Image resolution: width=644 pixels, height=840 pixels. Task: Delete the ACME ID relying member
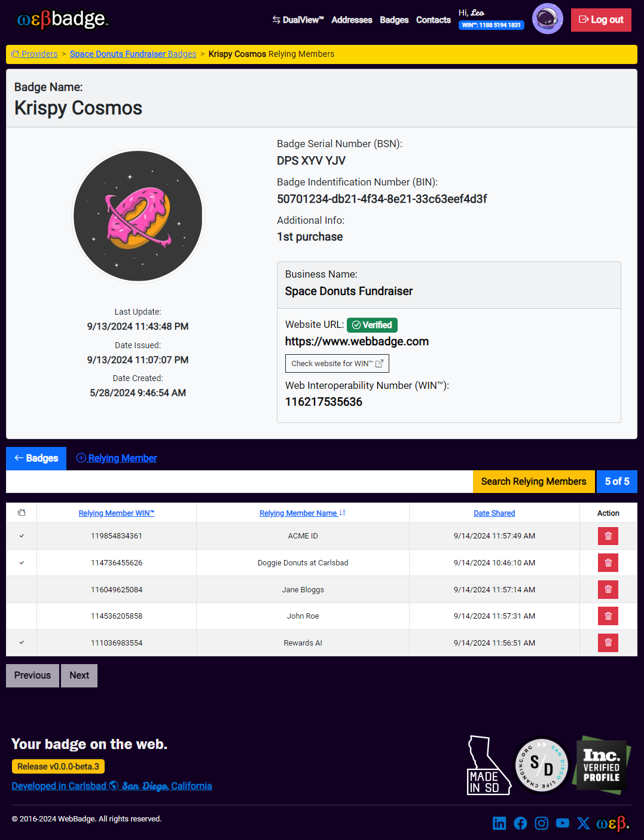click(608, 536)
